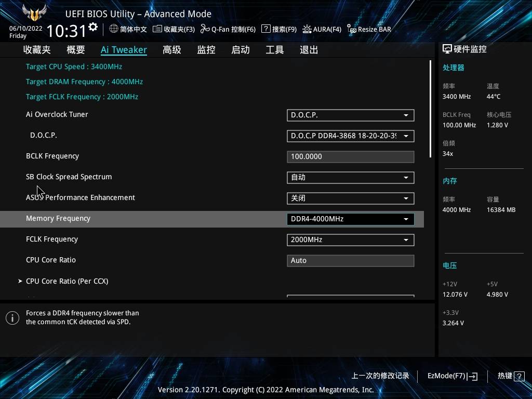The width and height of the screenshot is (532, 399).
Task: Click the 12.076 V reading
Action: coord(455,295)
